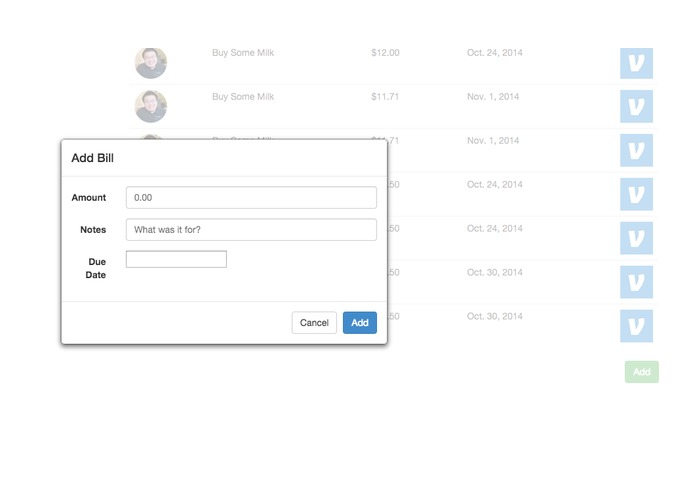Confirm with the blue Add button
Image resolution: width=695 pixels, height=494 pixels.
[359, 323]
